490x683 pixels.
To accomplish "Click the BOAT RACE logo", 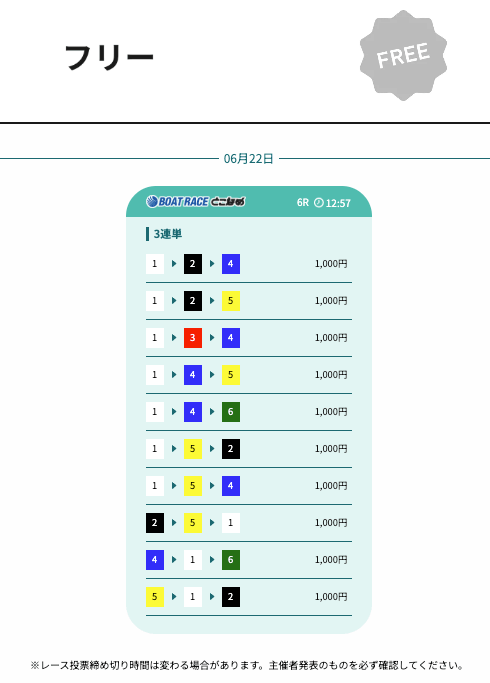I will coord(196,202).
